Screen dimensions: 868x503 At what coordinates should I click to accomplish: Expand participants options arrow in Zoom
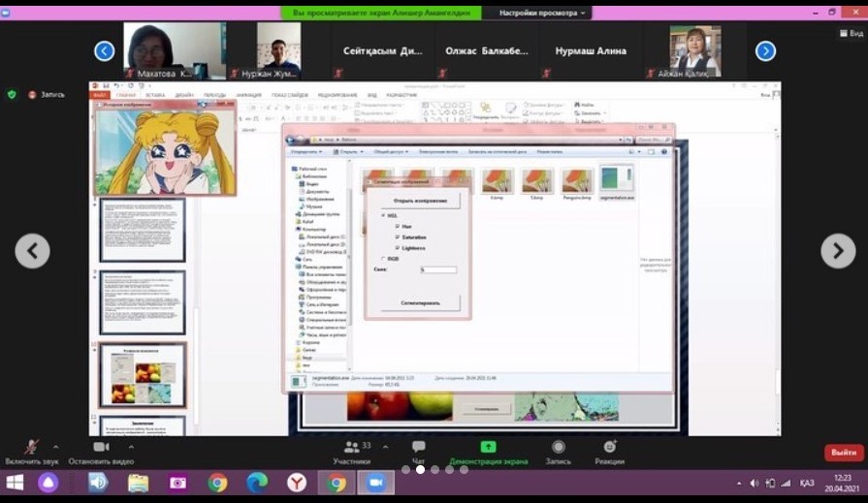pos(385,447)
